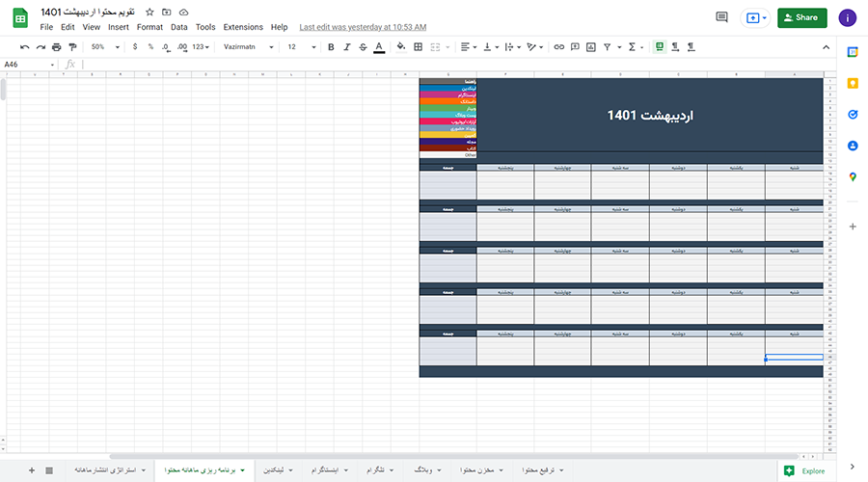The image size is (868, 482).
Task: Open Google Keep in side panel
Action: [x=853, y=84]
